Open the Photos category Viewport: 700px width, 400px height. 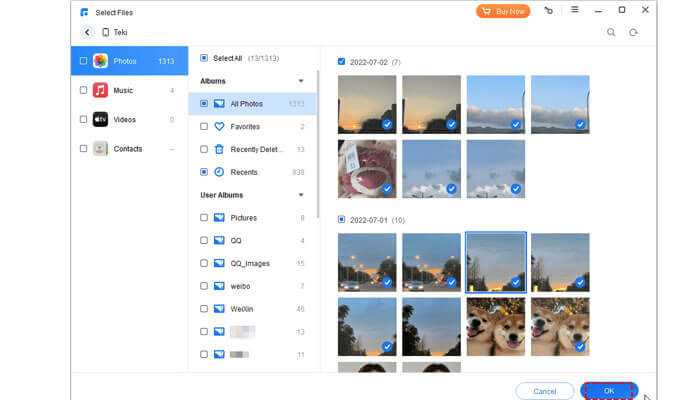point(125,61)
